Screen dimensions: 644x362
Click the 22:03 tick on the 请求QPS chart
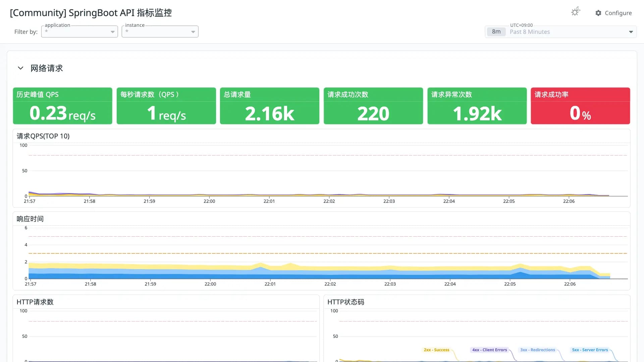coord(389,201)
